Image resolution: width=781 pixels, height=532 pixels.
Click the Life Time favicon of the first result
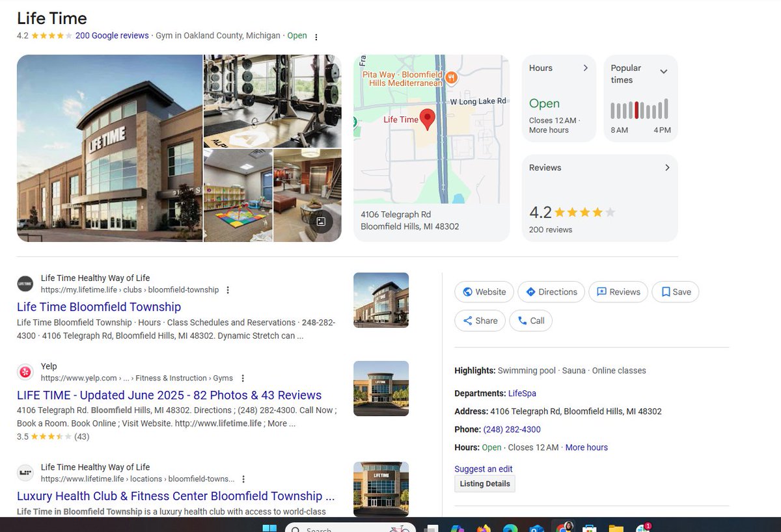[x=25, y=284]
